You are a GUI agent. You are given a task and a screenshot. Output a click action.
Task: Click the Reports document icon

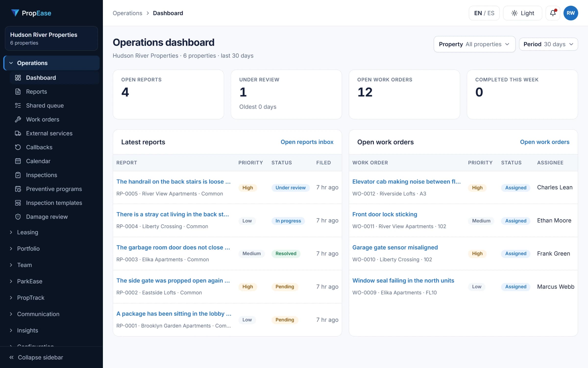[x=18, y=92]
